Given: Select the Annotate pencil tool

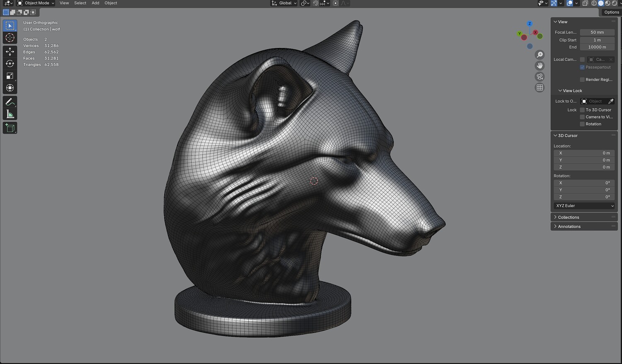Looking at the screenshot, I should tap(10, 102).
